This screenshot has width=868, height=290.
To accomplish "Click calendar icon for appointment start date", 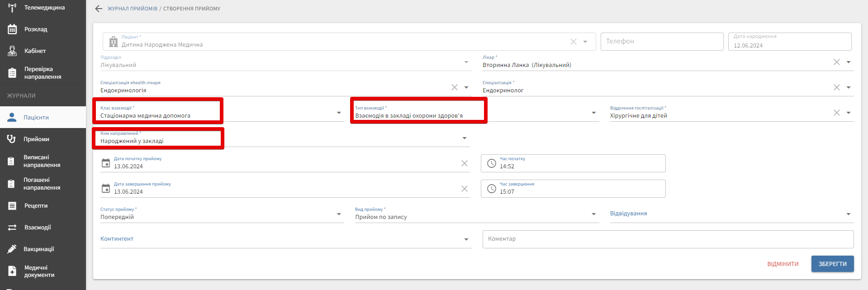I will 106,163.
